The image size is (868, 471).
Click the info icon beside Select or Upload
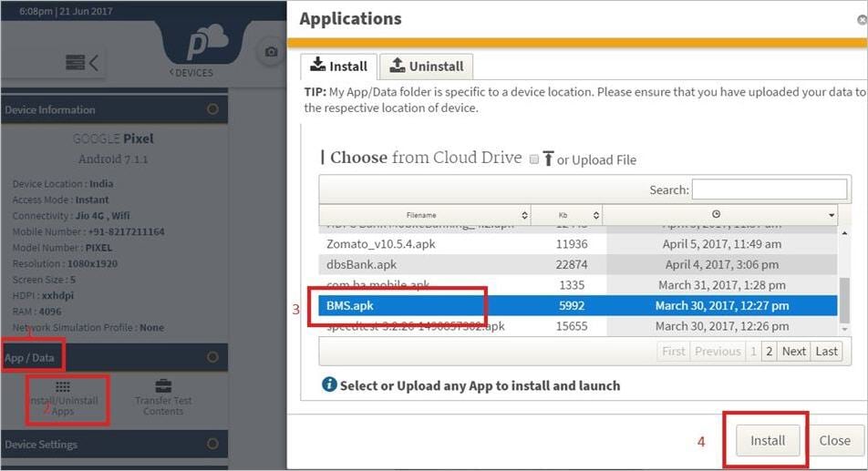pyautogui.click(x=329, y=384)
